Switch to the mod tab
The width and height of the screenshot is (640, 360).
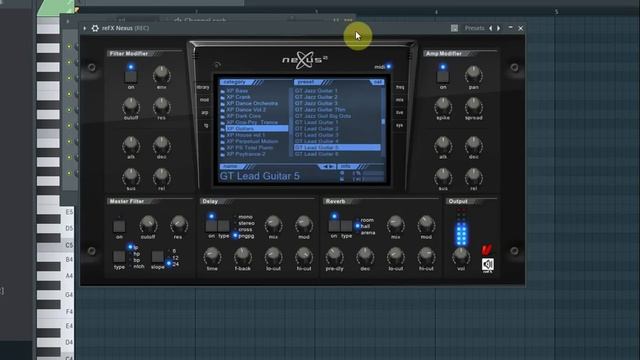(204, 100)
